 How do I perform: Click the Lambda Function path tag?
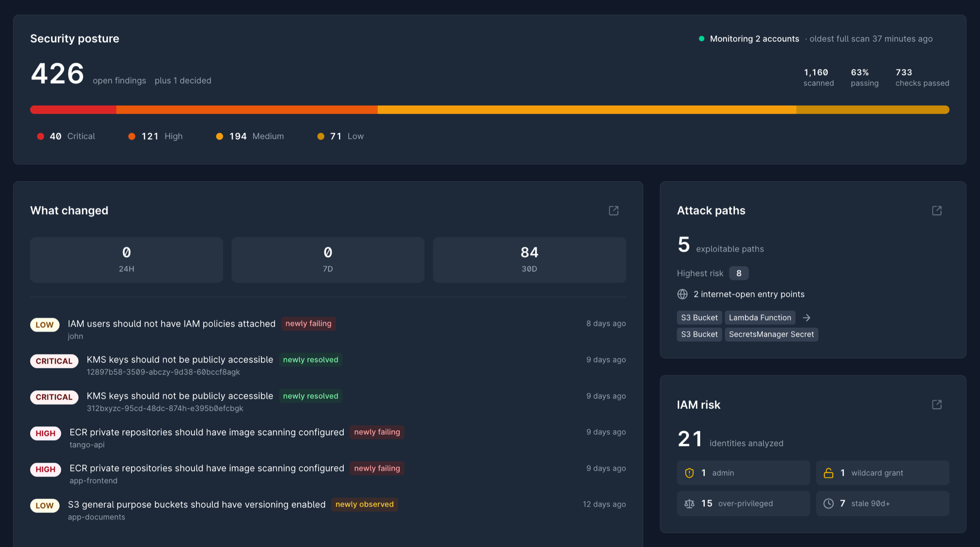pyautogui.click(x=760, y=318)
